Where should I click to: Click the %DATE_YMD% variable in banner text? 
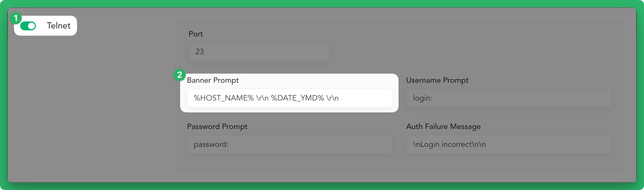[297, 98]
